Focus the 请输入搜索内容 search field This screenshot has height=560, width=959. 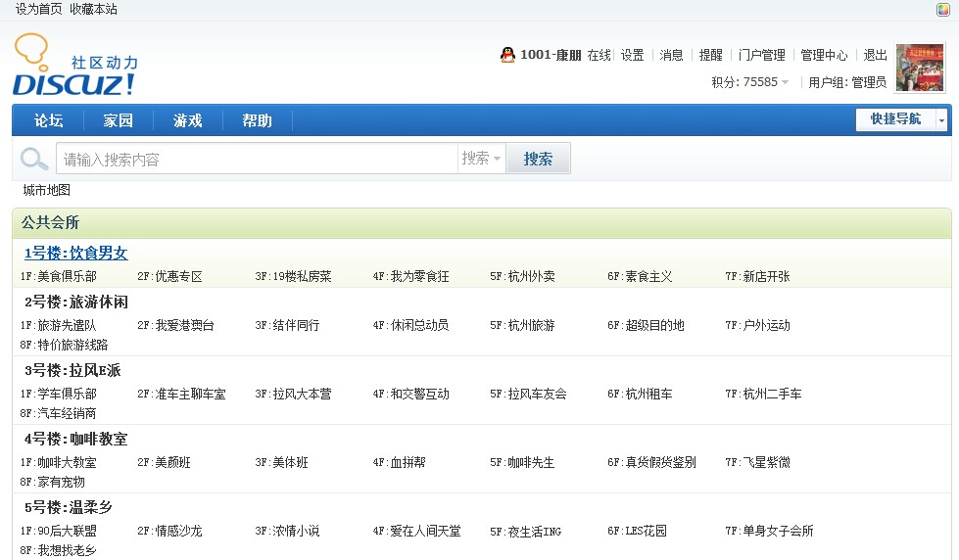click(x=257, y=159)
